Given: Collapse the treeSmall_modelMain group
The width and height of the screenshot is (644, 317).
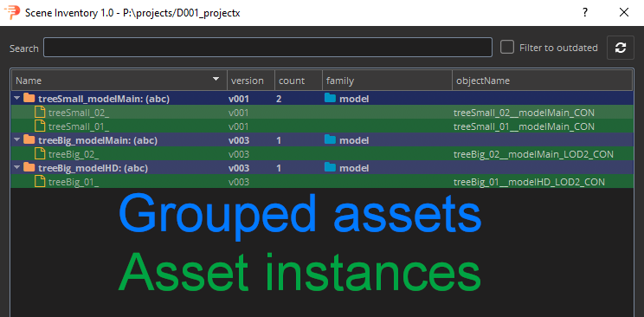Looking at the screenshot, I should click(x=16, y=98).
